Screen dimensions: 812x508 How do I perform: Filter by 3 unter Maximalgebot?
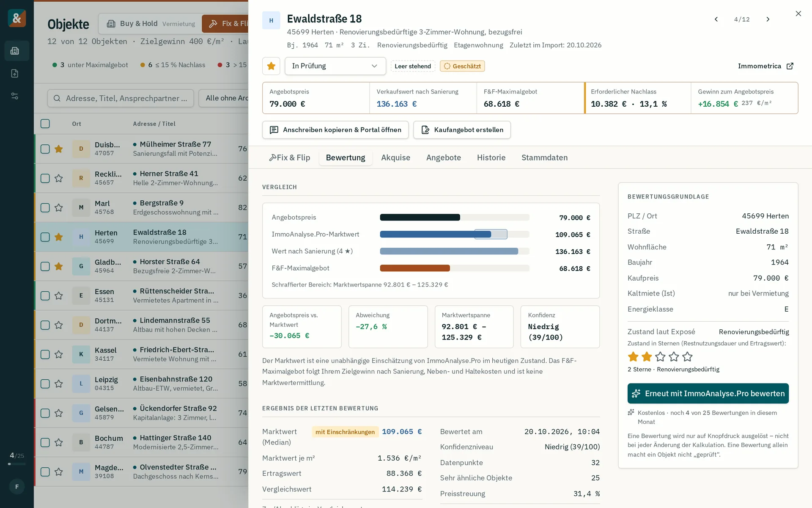(x=90, y=65)
